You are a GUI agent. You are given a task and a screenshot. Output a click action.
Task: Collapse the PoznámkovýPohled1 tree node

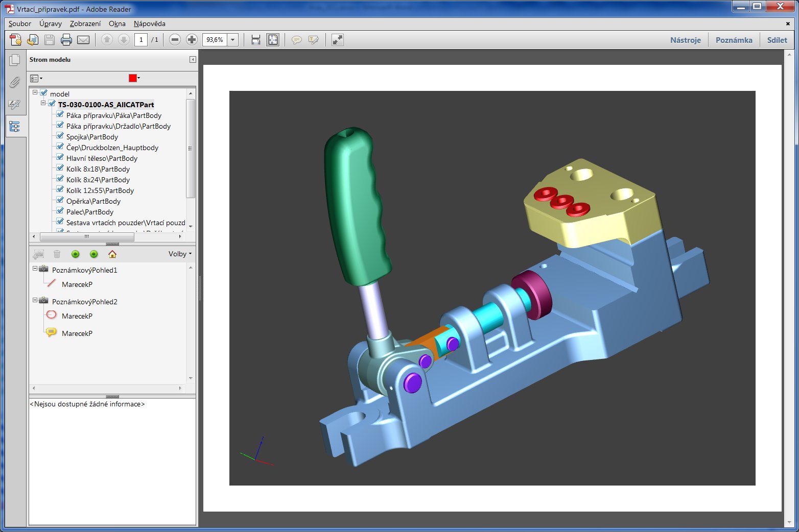tap(35, 269)
